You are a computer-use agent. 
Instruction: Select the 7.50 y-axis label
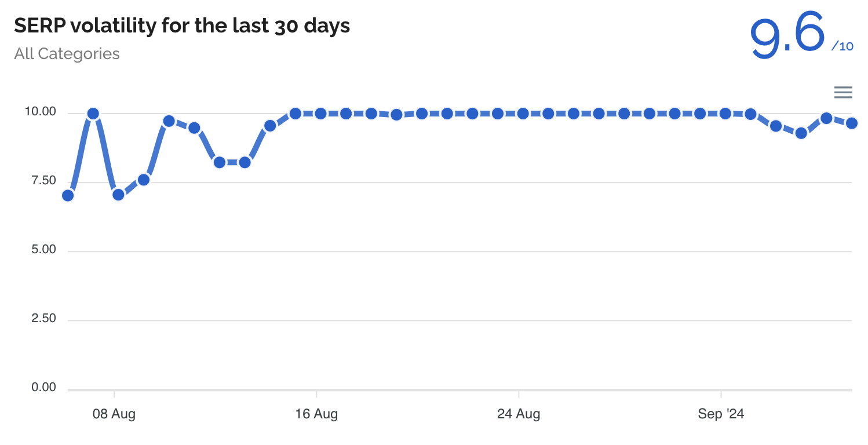[42, 181]
